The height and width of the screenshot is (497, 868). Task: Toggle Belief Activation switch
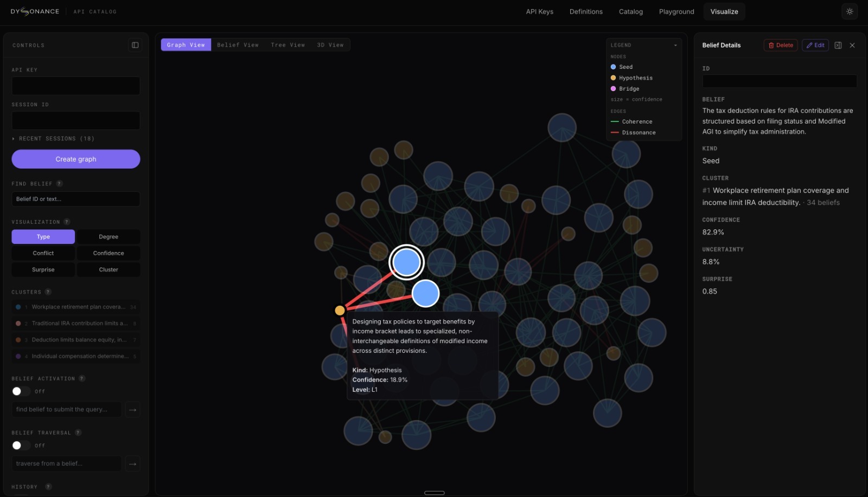pos(21,391)
